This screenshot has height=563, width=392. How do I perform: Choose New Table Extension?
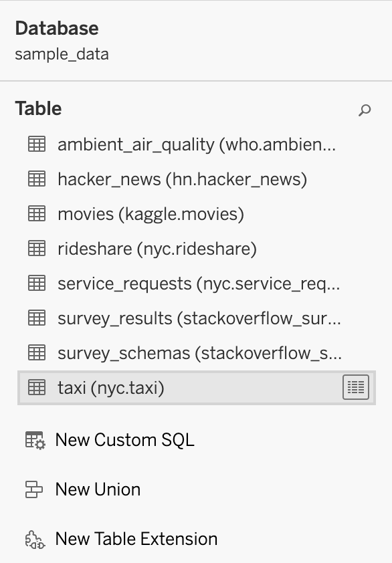136,540
